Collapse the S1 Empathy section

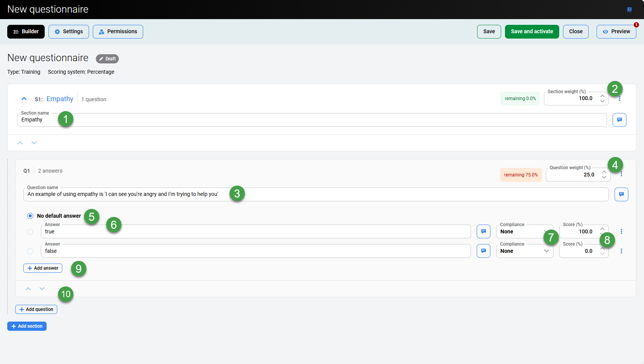[x=24, y=99]
